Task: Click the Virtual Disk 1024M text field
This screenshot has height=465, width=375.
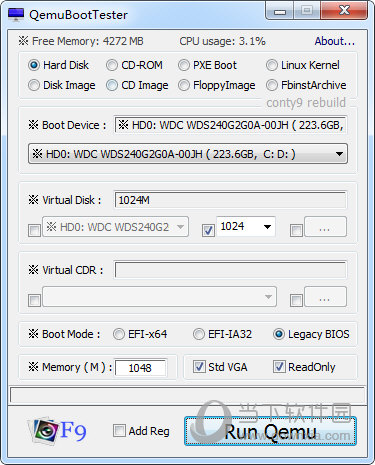Action: (231, 200)
